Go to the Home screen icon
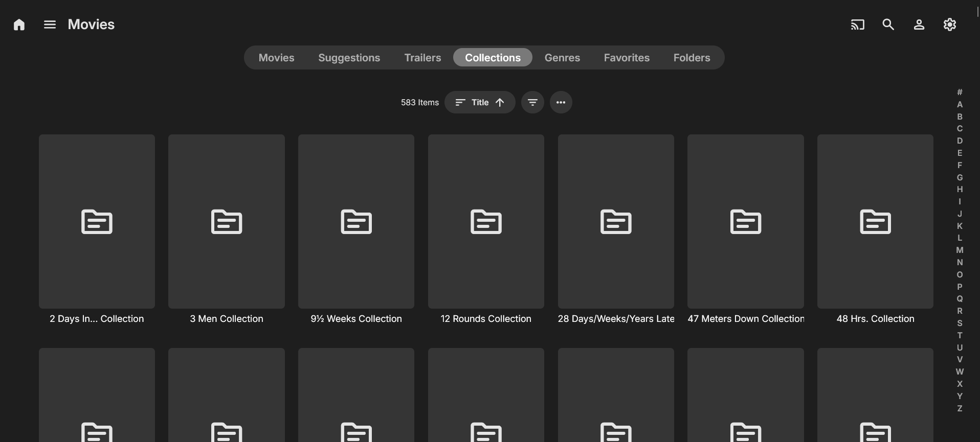980x442 pixels. [19, 25]
